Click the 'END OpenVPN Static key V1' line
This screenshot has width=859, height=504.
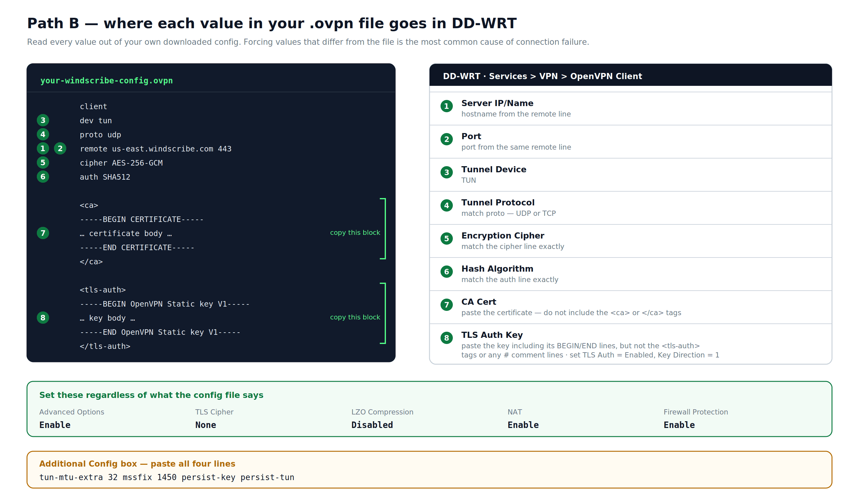click(160, 332)
